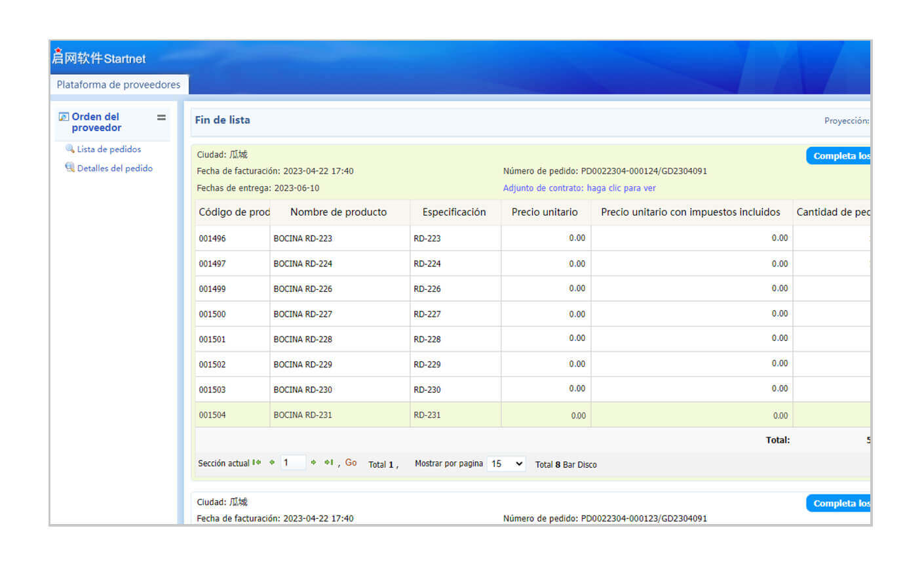The width and height of the screenshot is (924, 564).
Task: Jump to the last page arrow icon
Action: point(328,463)
